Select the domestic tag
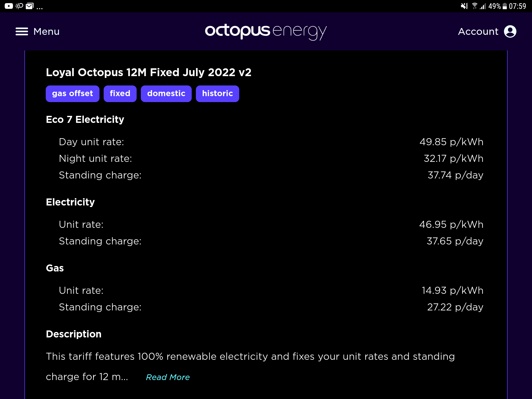 click(x=166, y=94)
